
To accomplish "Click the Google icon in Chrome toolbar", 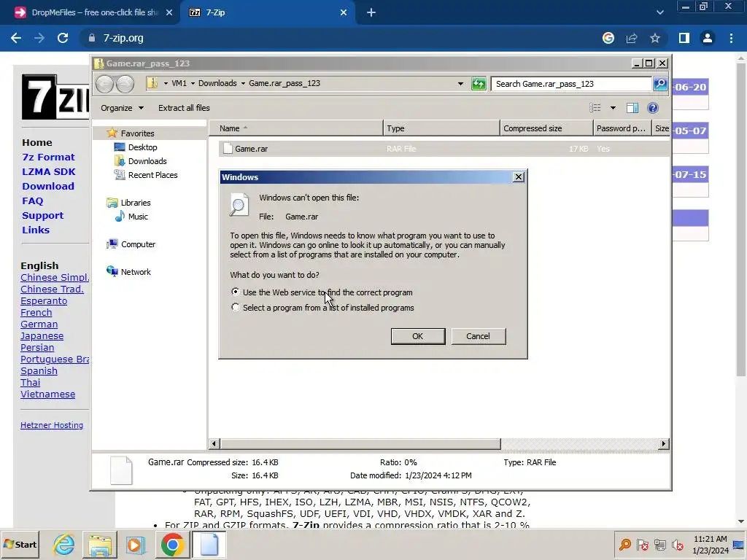I will click(x=608, y=38).
